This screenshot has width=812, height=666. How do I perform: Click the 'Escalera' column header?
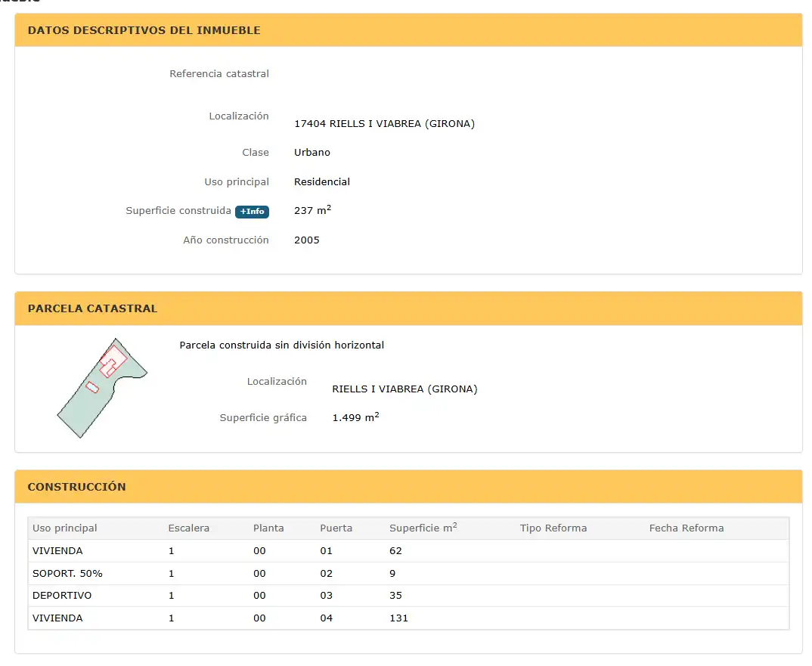pos(188,528)
